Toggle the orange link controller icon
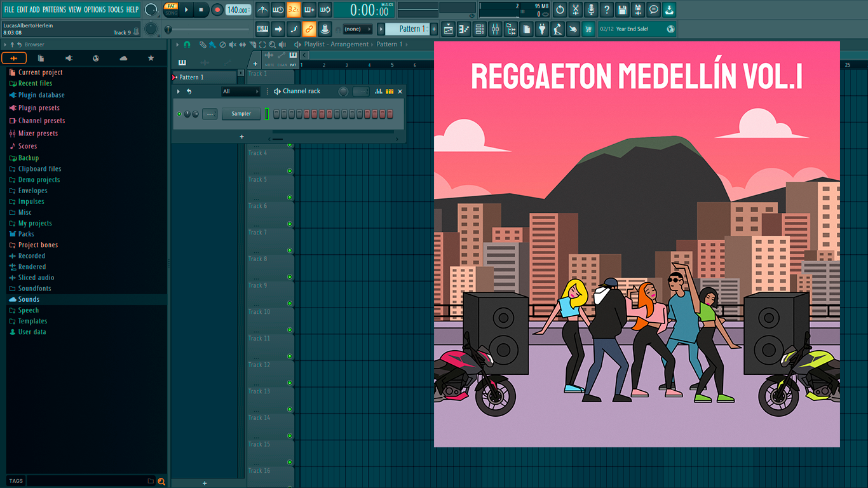This screenshot has height=488, width=868. click(309, 29)
